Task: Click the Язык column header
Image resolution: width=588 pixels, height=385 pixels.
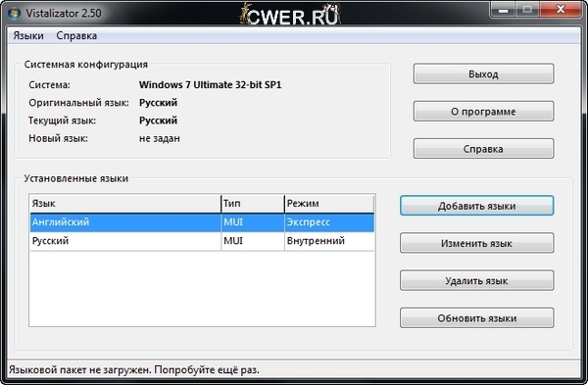Action: click(x=125, y=204)
